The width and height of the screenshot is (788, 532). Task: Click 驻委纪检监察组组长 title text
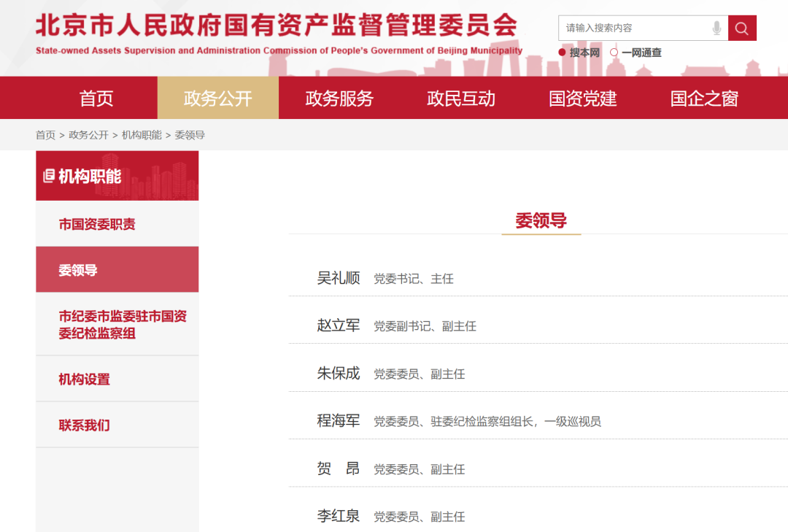click(482, 421)
